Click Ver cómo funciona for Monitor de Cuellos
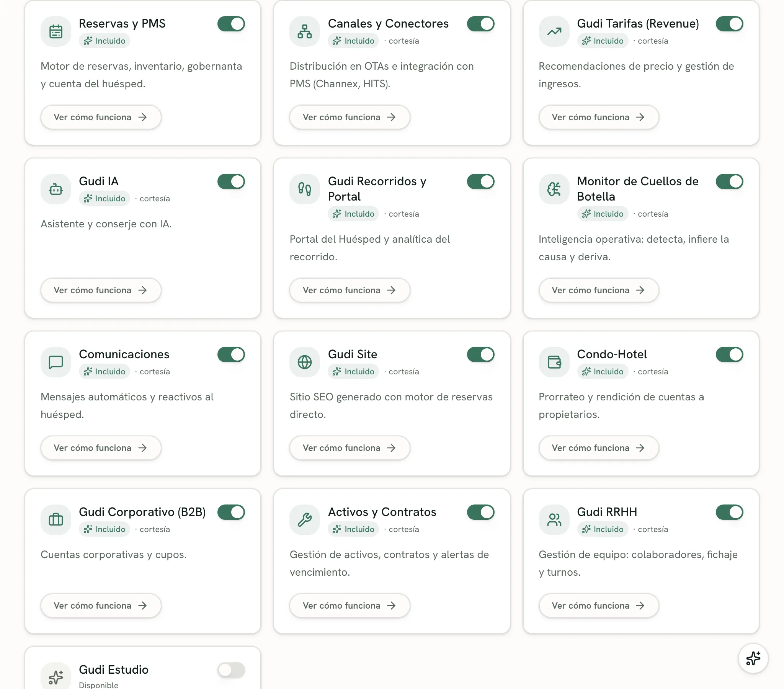784x689 pixels. 599,290
